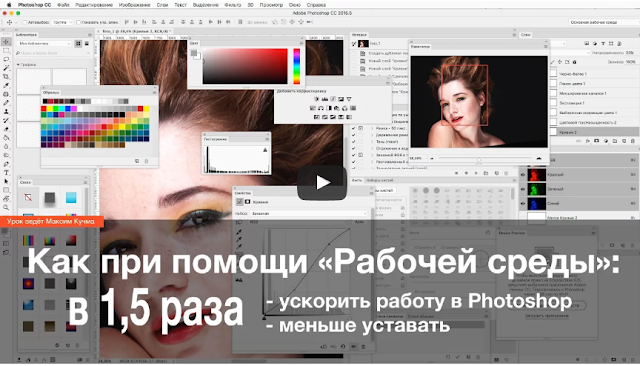Play the video with center play button
640x366 pixels.
tap(322, 182)
